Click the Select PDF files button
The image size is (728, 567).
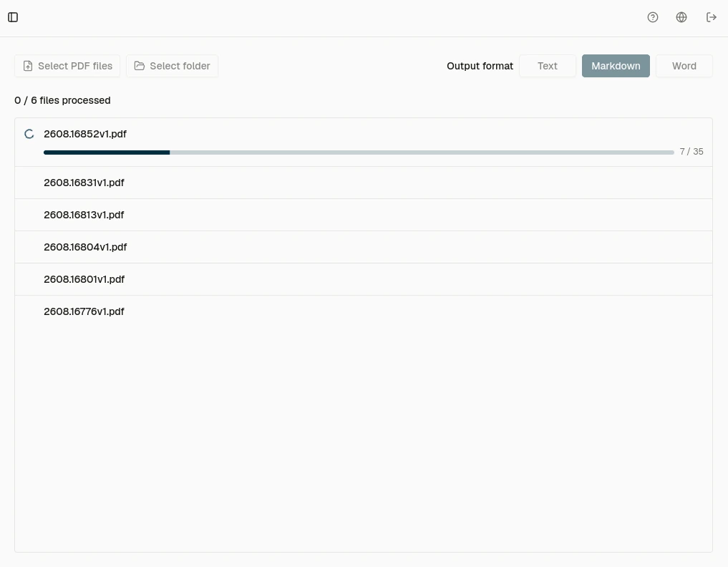[67, 66]
